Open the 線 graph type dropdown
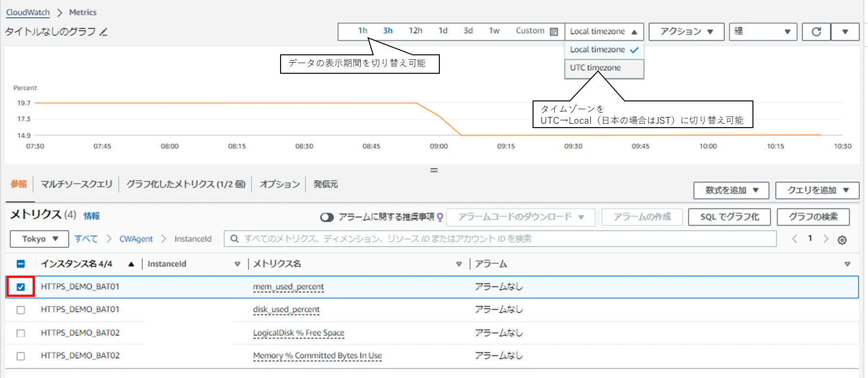Screen dimensions: 868x378 (x=763, y=32)
